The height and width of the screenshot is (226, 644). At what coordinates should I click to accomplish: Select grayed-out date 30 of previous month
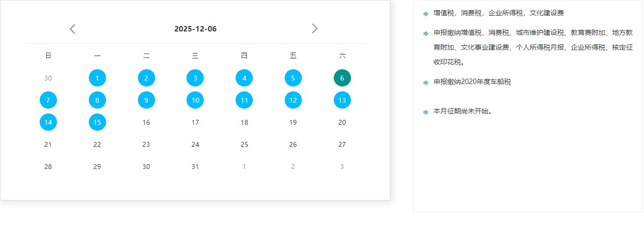(x=48, y=78)
